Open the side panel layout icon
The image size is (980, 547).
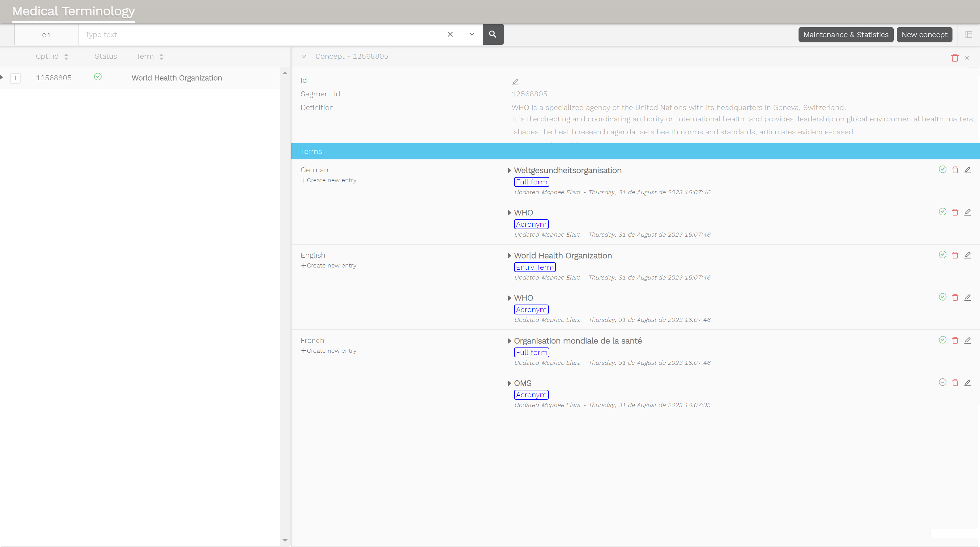coord(969,34)
